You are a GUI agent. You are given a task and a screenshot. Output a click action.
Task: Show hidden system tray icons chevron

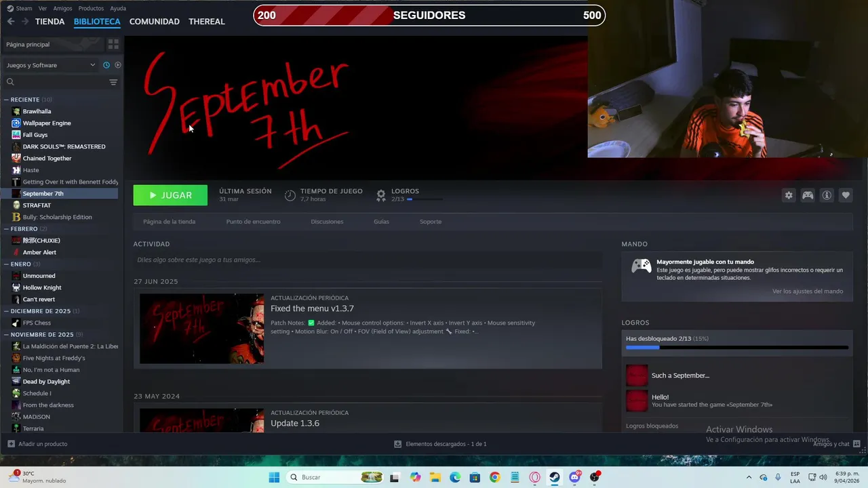(x=749, y=477)
